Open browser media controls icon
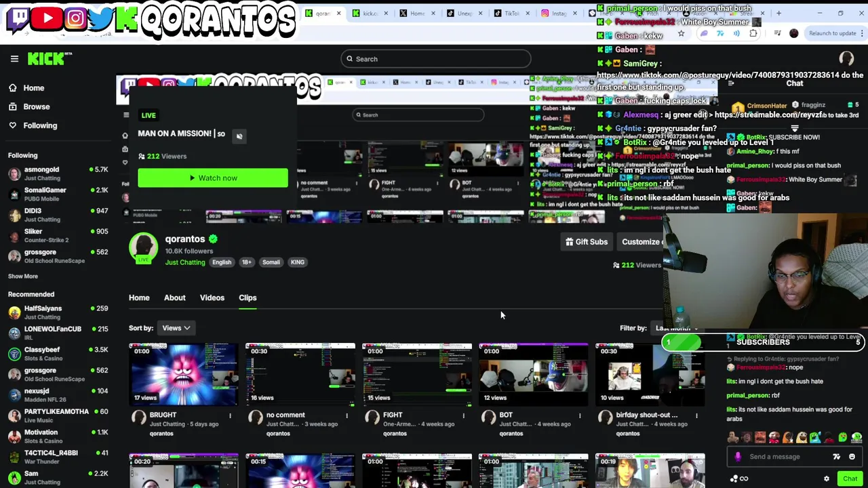This screenshot has height=488, width=868. pyautogui.click(x=777, y=33)
